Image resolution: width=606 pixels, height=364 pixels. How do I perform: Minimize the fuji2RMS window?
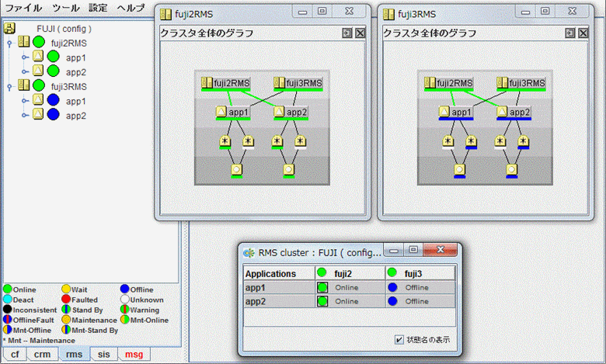click(303, 12)
